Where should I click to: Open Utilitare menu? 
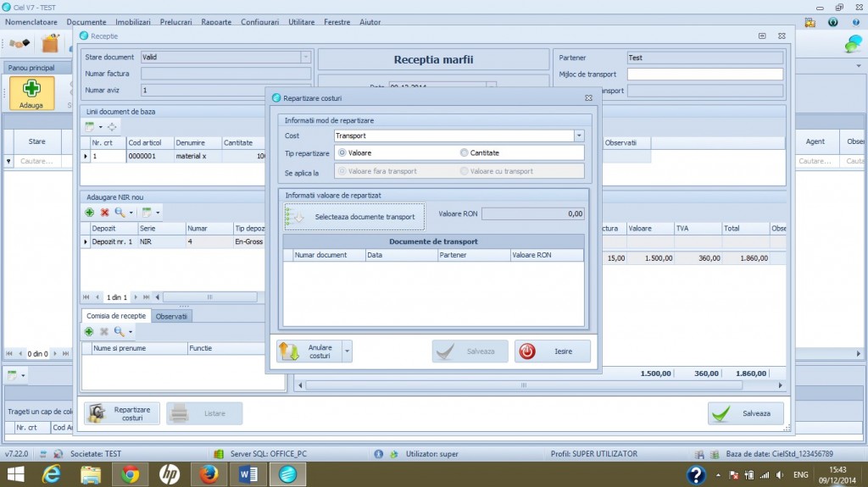tap(301, 22)
